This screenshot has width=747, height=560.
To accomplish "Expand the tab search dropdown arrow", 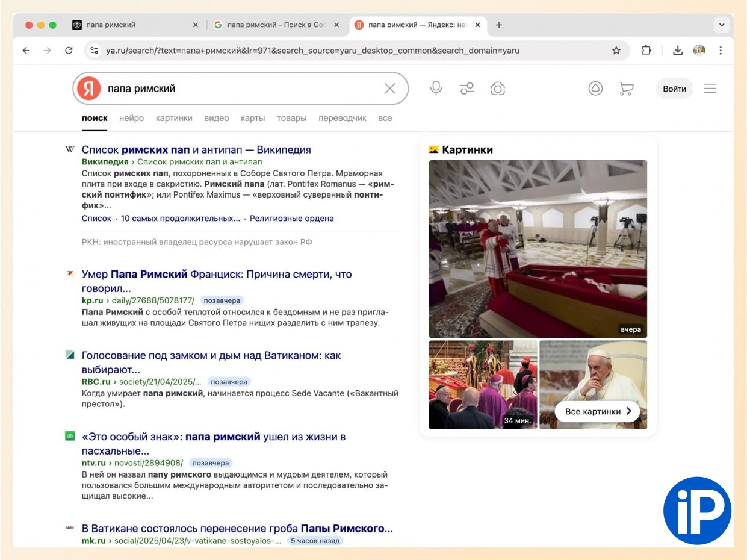I will (721, 25).
